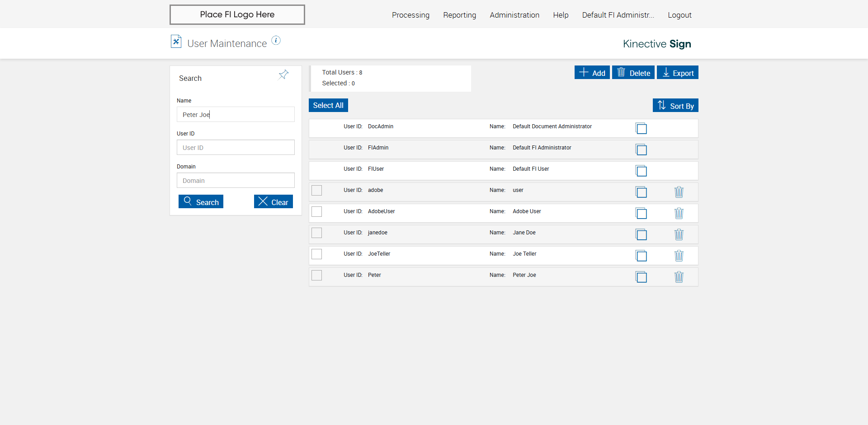The image size is (868, 425).
Task: Log out using the Logout link
Action: pyautogui.click(x=679, y=15)
